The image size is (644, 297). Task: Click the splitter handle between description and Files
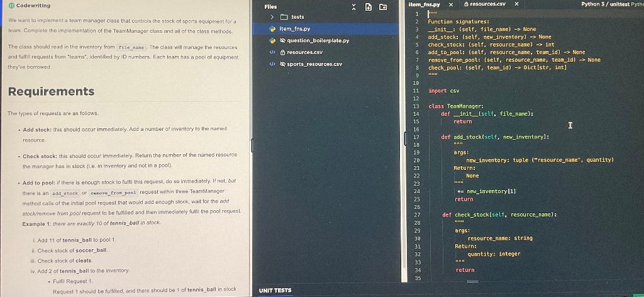pyautogui.click(x=252, y=145)
